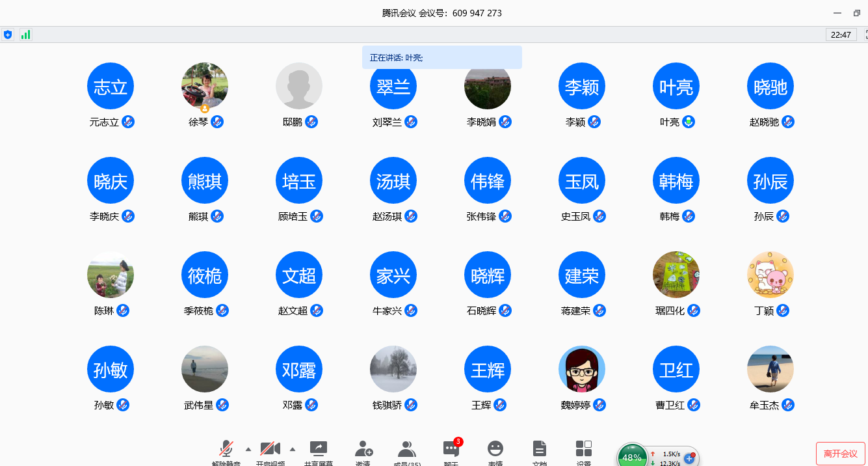Click the 正在讲话: 叶亮 speaking banner
The width and height of the screenshot is (868, 466).
(x=442, y=57)
